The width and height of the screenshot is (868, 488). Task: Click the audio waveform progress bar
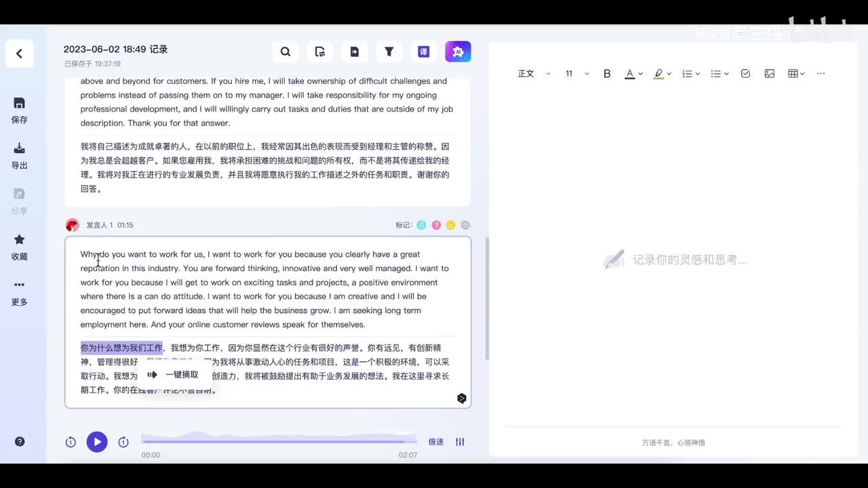pos(278,440)
